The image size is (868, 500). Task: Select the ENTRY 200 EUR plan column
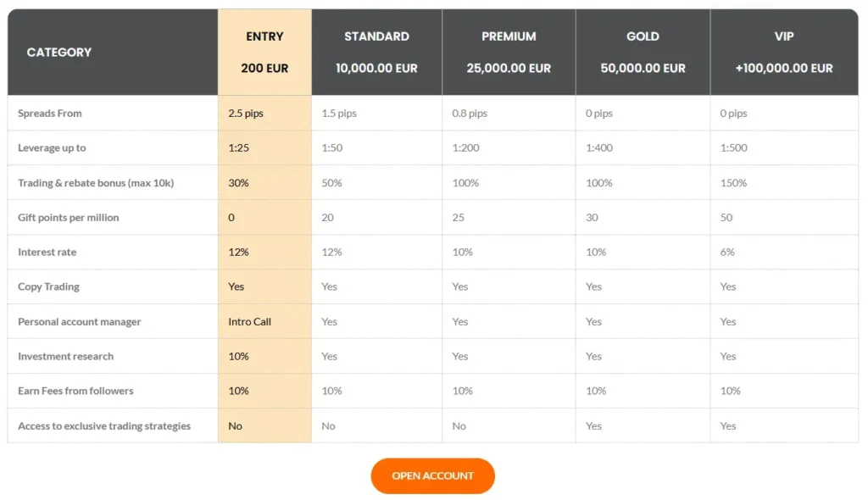pyautogui.click(x=264, y=52)
